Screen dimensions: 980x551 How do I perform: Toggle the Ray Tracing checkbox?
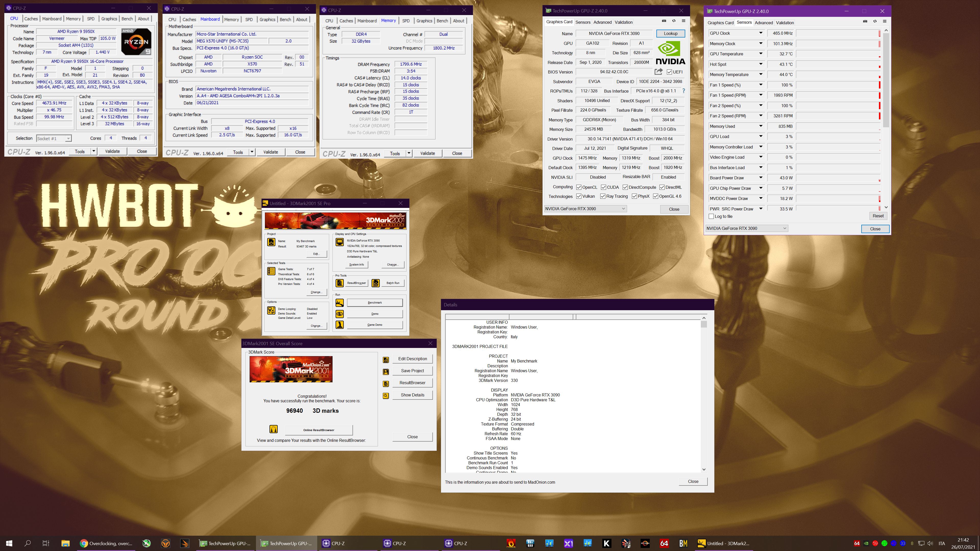click(603, 196)
